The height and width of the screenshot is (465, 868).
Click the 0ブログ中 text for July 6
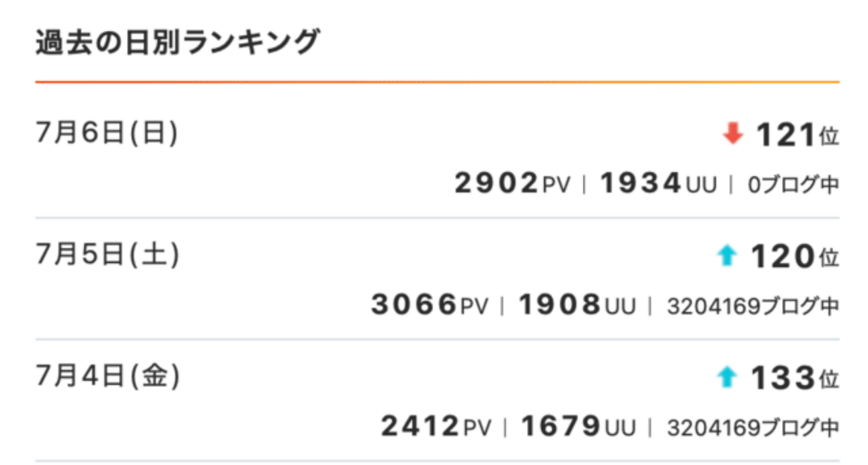(793, 185)
